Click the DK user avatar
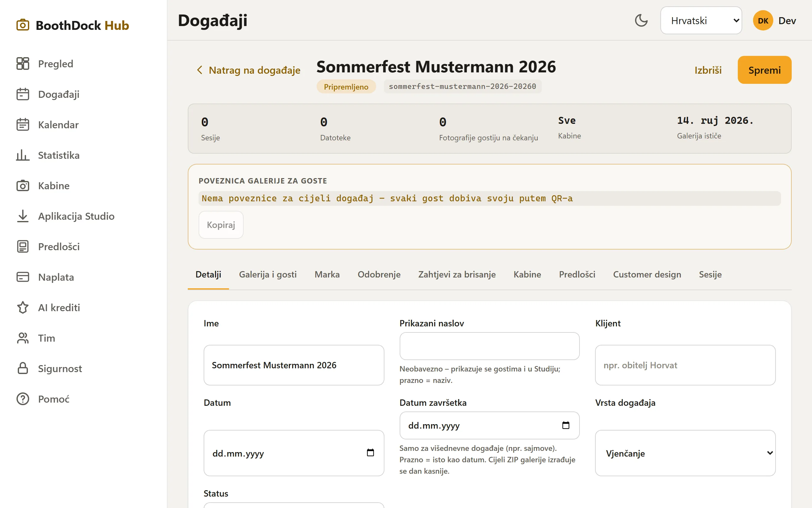Image resolution: width=812 pixels, height=508 pixels. point(763,21)
